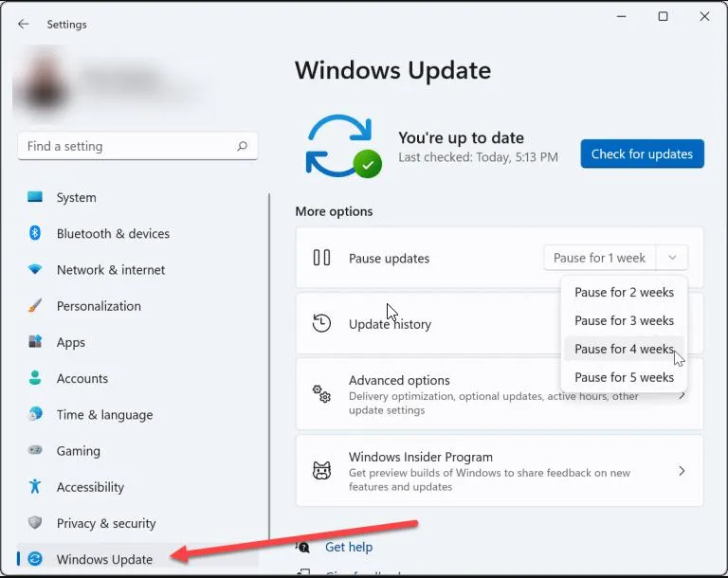The height and width of the screenshot is (578, 728).
Task: Pick Pause for 5 weeks option
Action: [624, 377]
